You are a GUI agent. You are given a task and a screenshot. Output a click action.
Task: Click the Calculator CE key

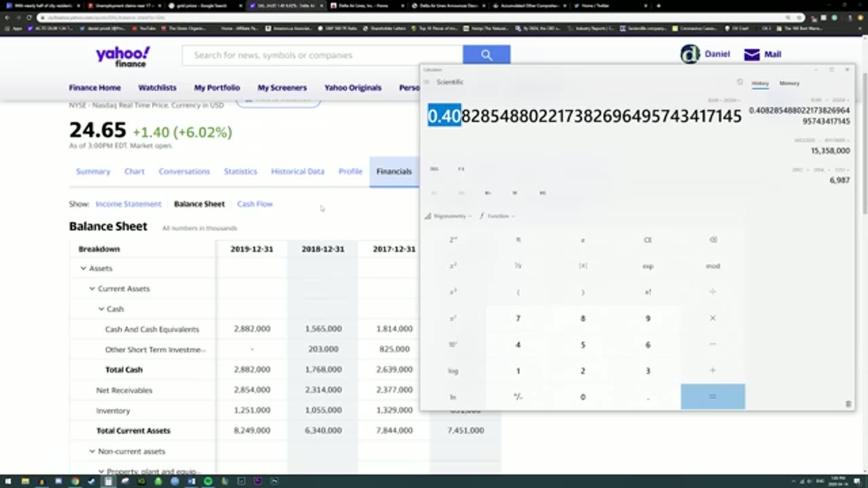click(648, 240)
